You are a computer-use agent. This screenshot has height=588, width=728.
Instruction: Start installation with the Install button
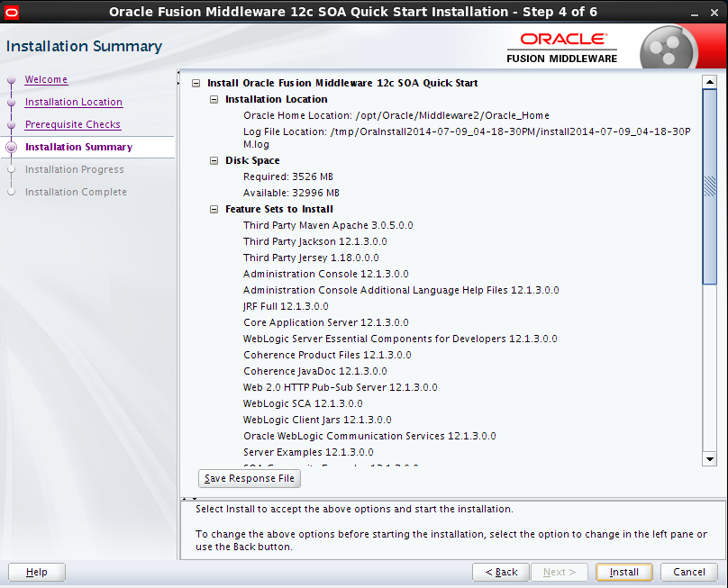tap(624, 572)
